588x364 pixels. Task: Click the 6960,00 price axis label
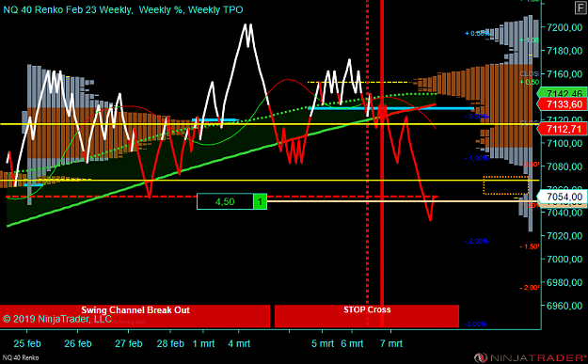click(564, 306)
